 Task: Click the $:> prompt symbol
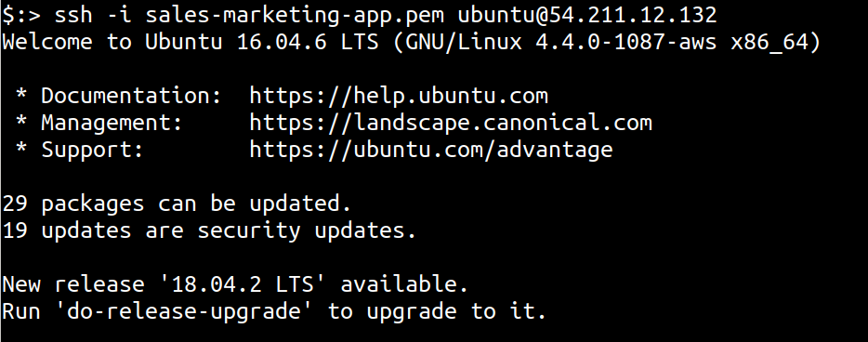pyautogui.click(x=21, y=15)
